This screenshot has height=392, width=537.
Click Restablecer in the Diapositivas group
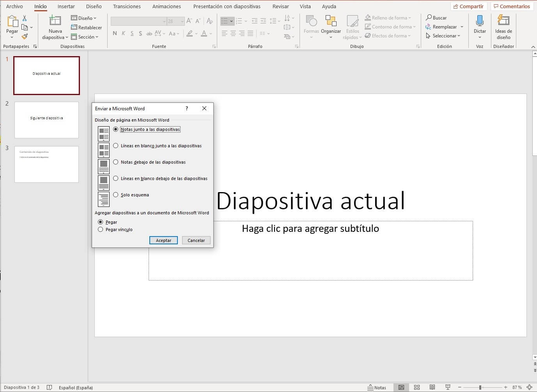[87, 27]
